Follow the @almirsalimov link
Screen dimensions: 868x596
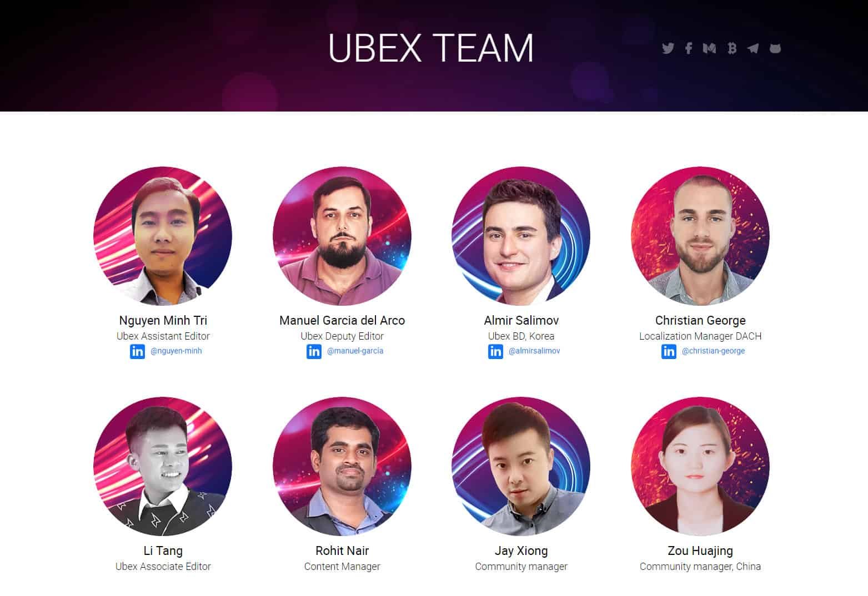534,351
